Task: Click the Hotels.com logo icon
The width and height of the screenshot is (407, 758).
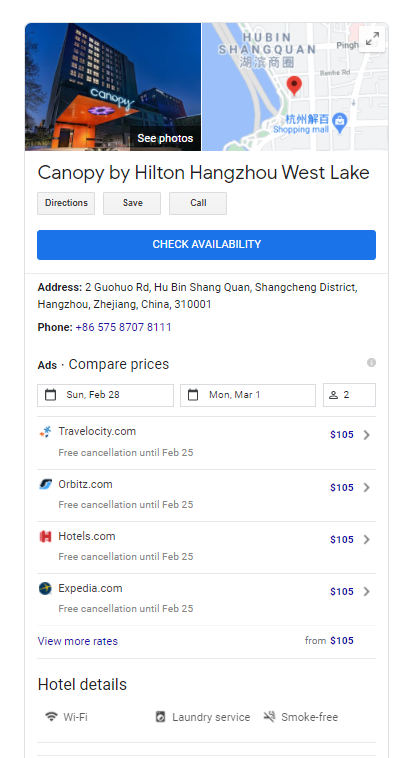Action: 45,536
